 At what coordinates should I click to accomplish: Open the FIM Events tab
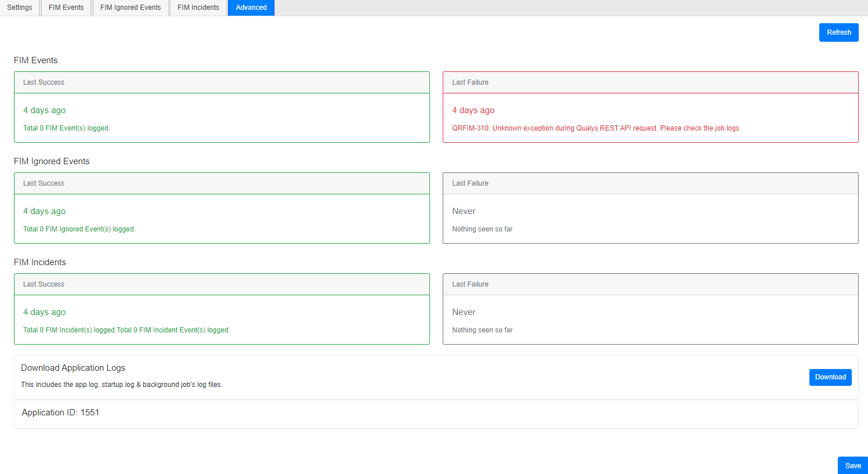pyautogui.click(x=66, y=8)
